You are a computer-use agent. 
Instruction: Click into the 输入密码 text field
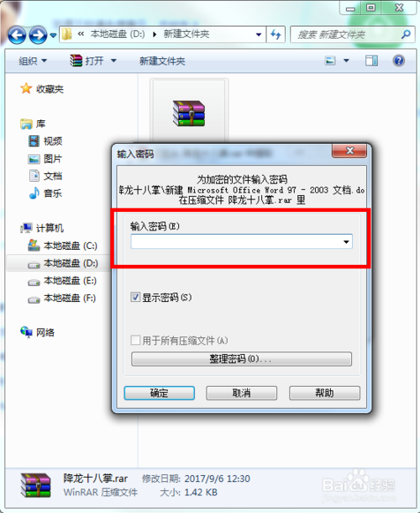pos(236,241)
